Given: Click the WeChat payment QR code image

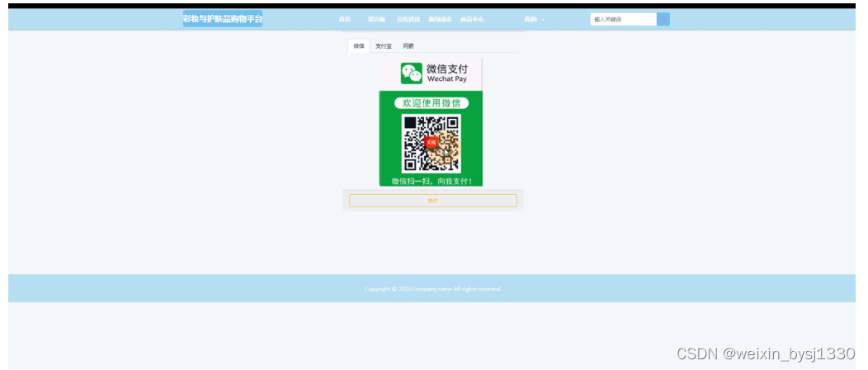Looking at the screenshot, I should [432, 143].
